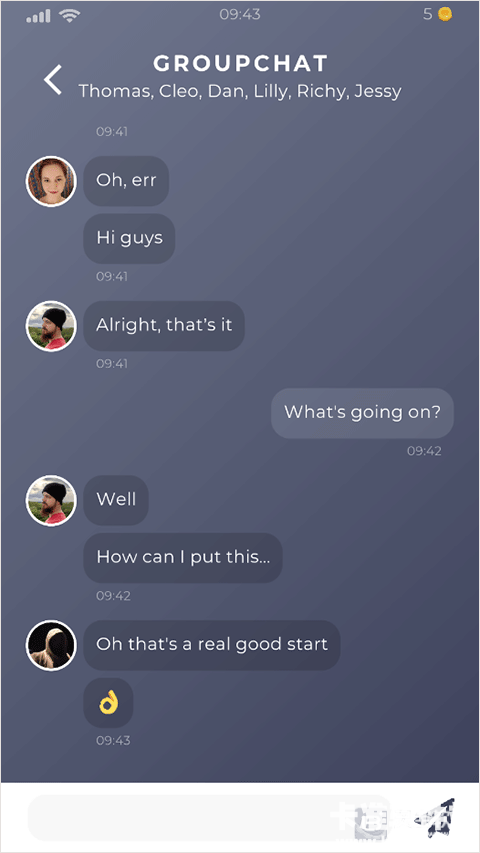
Task: Select the 'Hi guys' message bubble
Action: tap(129, 238)
